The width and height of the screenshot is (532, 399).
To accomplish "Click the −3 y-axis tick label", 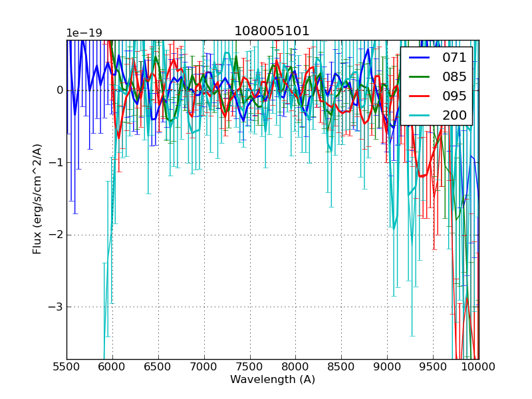I will tap(56, 307).
